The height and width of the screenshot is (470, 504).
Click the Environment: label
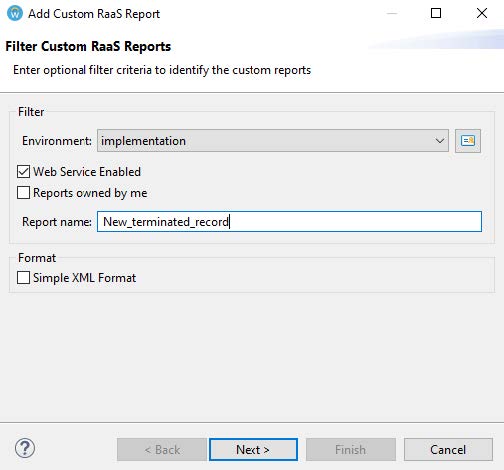[x=57, y=141]
